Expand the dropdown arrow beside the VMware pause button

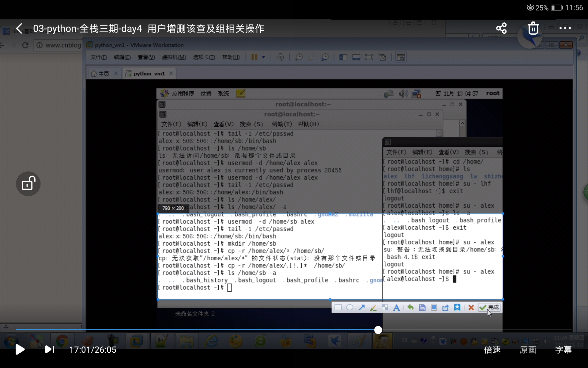point(263,57)
